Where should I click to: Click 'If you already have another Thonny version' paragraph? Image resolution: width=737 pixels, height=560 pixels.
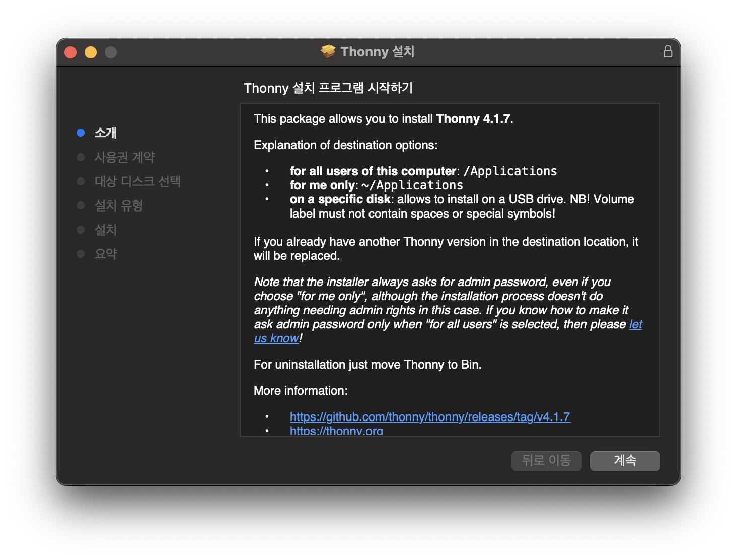[446, 249]
